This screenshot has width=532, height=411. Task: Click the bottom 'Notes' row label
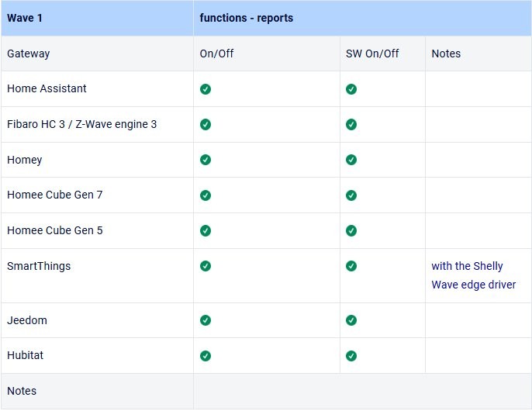coord(22,391)
